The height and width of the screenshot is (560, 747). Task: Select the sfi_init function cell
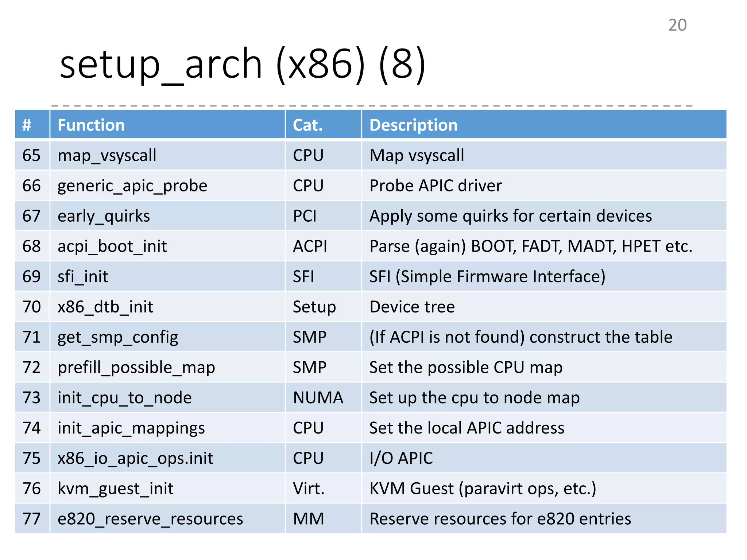click(x=83, y=276)
